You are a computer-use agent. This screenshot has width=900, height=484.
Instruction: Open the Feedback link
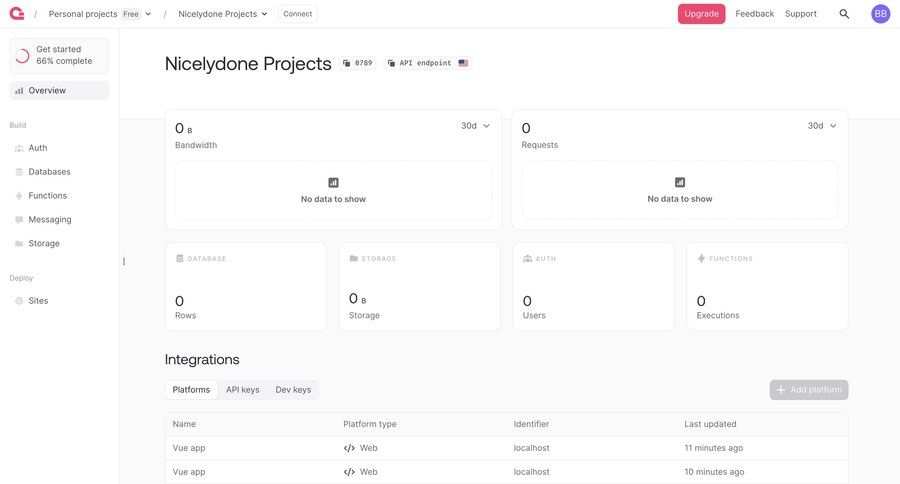pos(754,14)
